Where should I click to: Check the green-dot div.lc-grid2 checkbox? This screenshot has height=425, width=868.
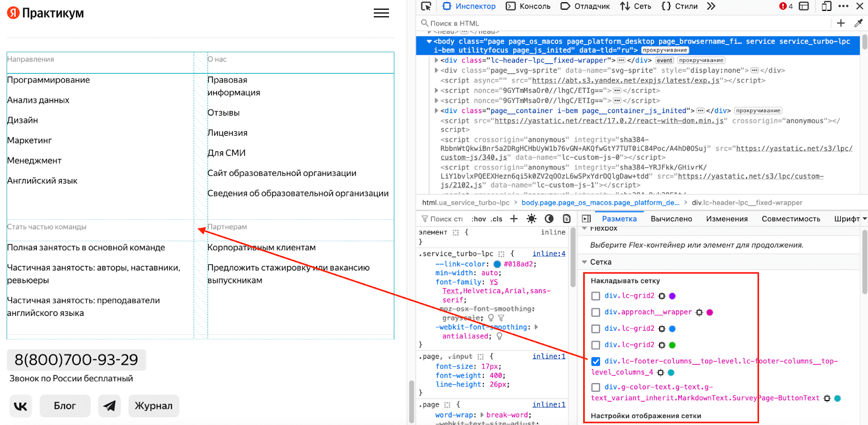[596, 345]
